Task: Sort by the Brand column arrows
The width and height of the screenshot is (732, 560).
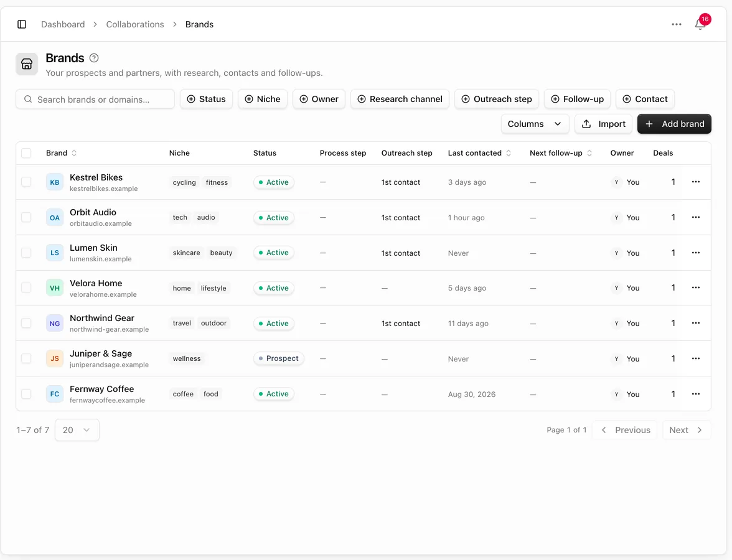Action: click(73, 153)
